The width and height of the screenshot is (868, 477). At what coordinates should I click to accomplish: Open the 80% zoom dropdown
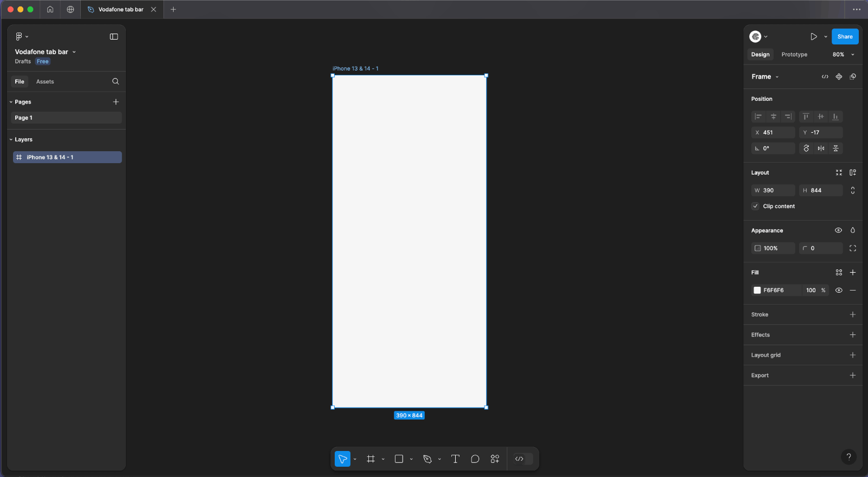coord(843,55)
